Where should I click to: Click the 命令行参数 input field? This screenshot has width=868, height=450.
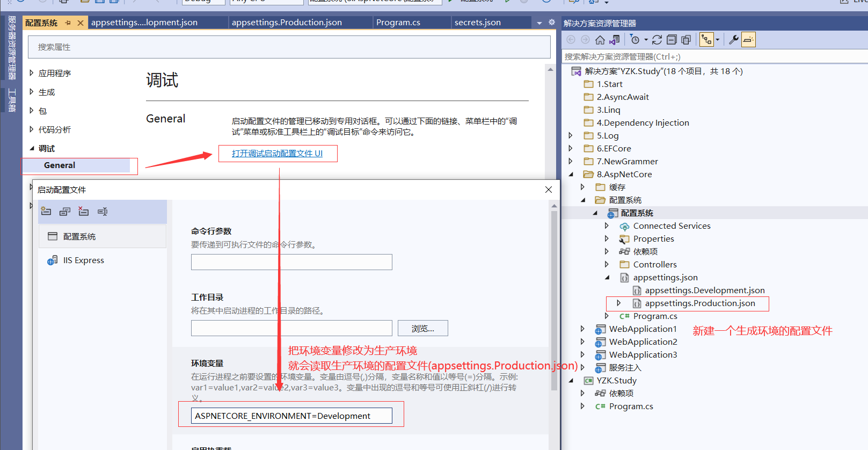click(291, 262)
